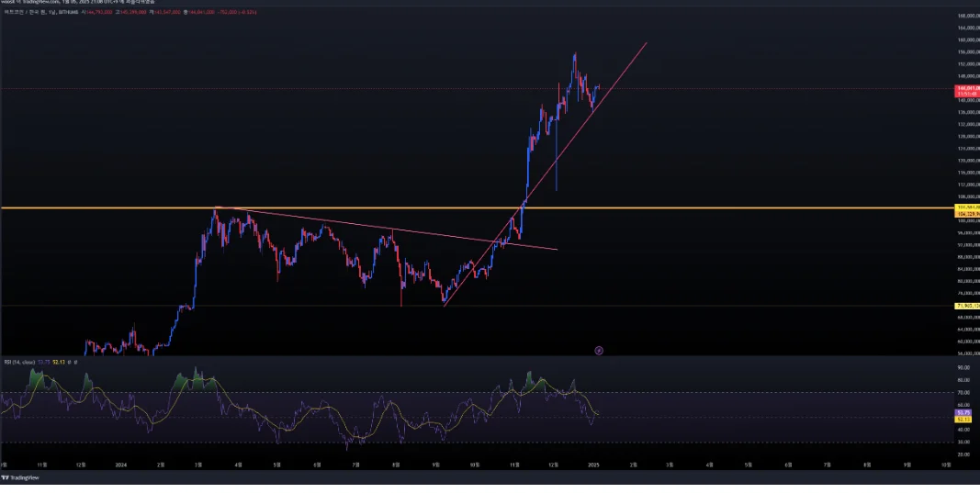
Task: Click the yellow RSI value 52.13 in legend
Action: click(x=59, y=362)
